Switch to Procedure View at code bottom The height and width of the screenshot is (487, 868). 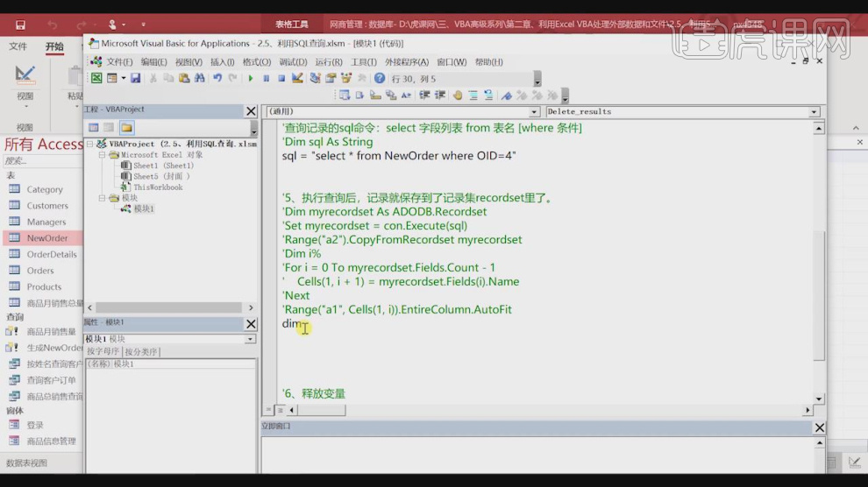coord(268,410)
